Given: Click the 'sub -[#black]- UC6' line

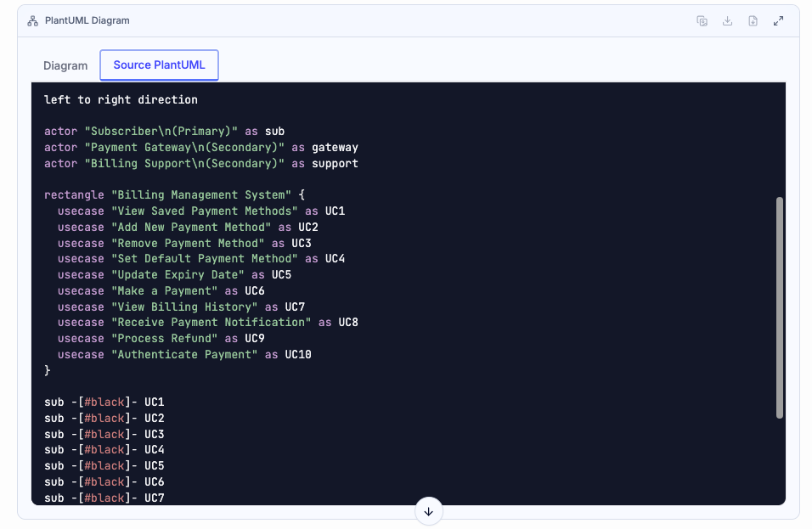Looking at the screenshot, I should [x=104, y=482].
